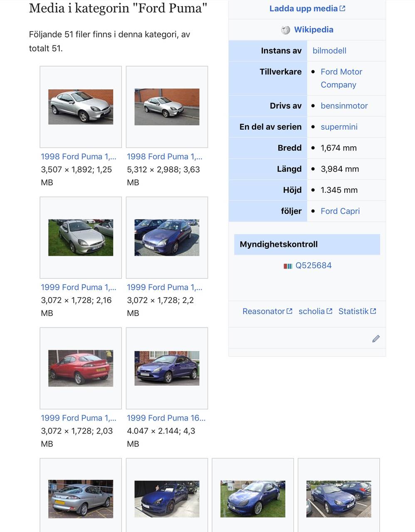Open silver Puma thumbnail in bottom row

click(81, 499)
